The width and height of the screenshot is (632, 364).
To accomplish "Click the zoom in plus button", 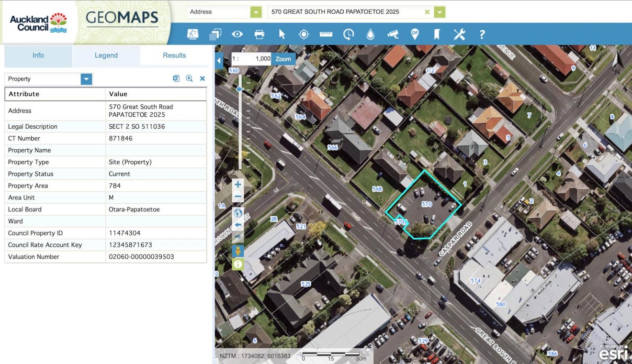I will (x=238, y=184).
